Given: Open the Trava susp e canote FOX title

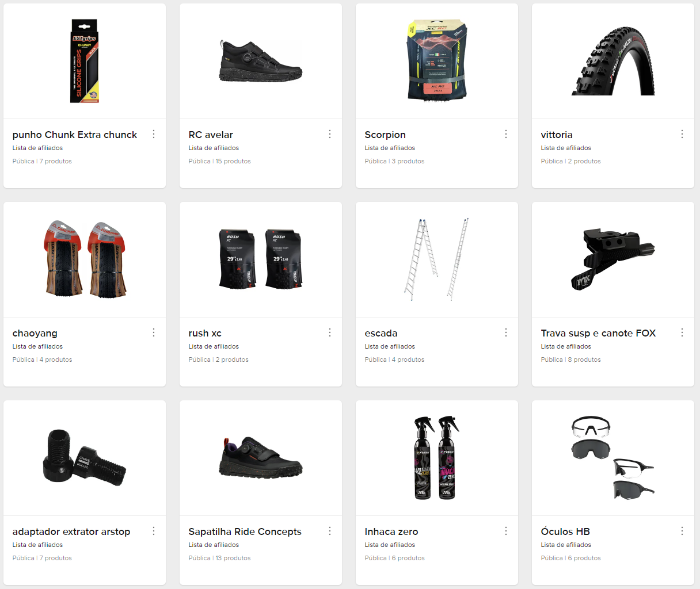Looking at the screenshot, I should [x=598, y=333].
